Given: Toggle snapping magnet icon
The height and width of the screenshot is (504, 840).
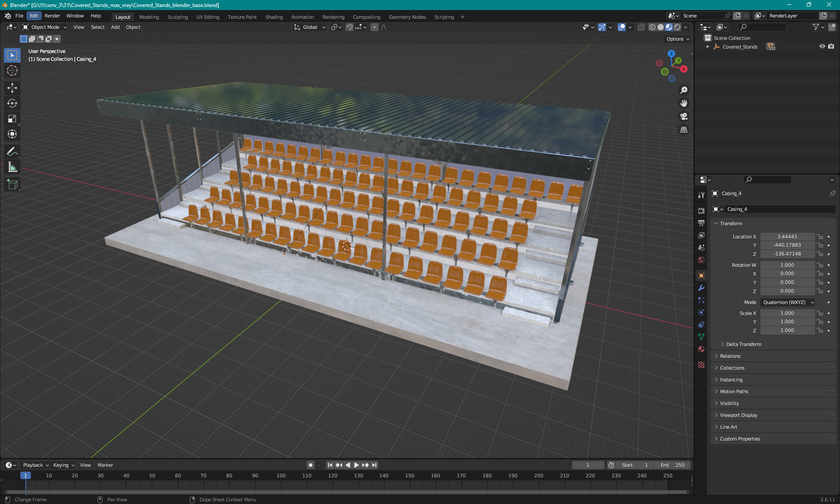Looking at the screenshot, I should click(350, 27).
